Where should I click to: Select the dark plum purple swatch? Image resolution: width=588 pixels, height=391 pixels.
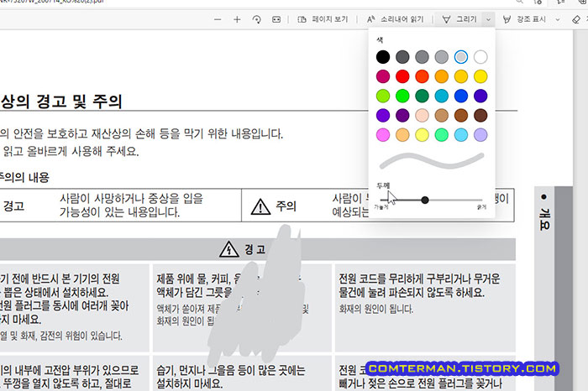pyautogui.click(x=402, y=115)
